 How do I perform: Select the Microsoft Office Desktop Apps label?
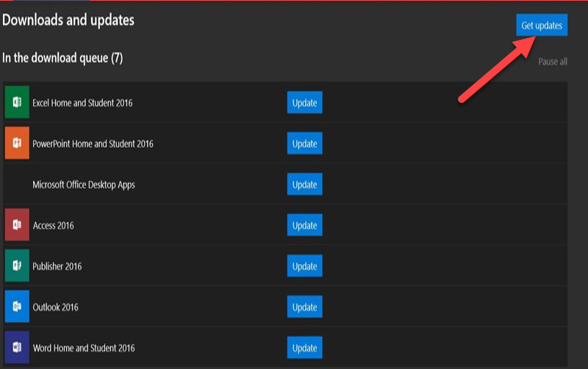pos(84,185)
